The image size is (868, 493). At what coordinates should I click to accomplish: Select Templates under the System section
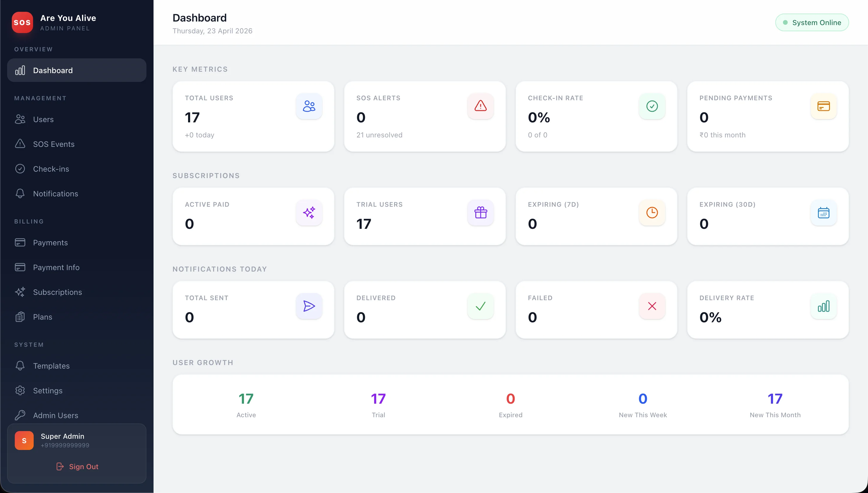51,366
